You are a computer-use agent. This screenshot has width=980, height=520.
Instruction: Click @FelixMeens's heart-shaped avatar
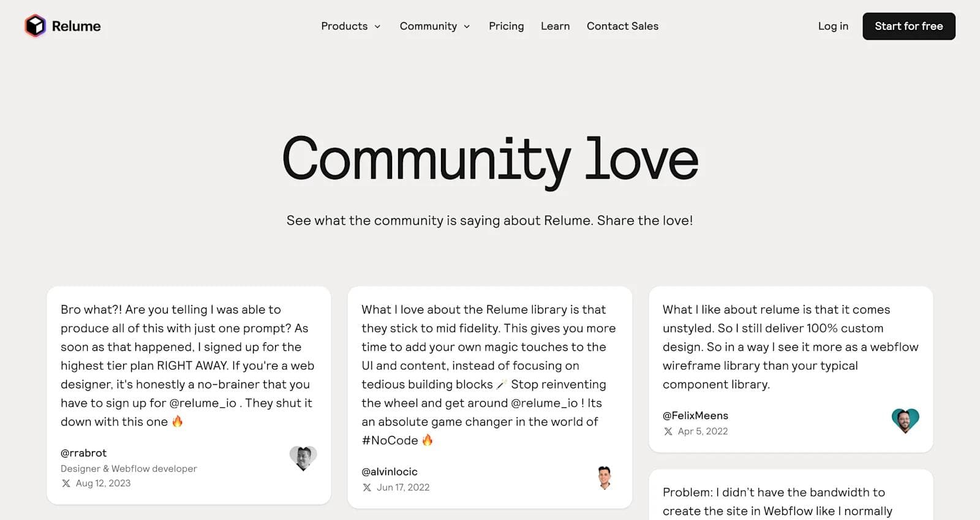pos(905,420)
